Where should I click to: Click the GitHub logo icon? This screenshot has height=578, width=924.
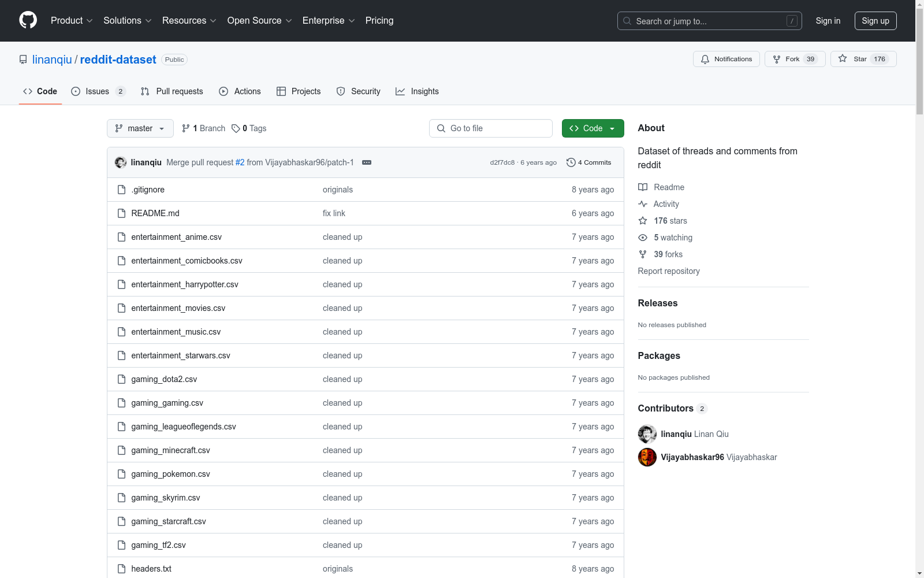pos(28,20)
